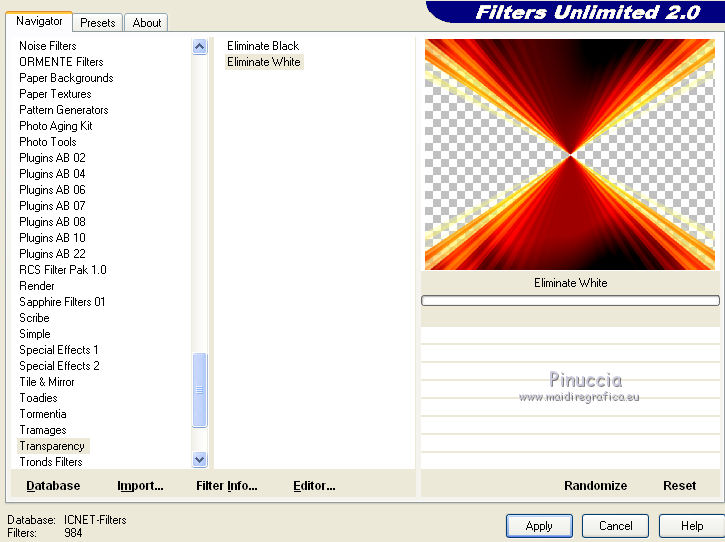Select Noise Filters category
This screenshot has height=542, width=725.
coord(48,46)
